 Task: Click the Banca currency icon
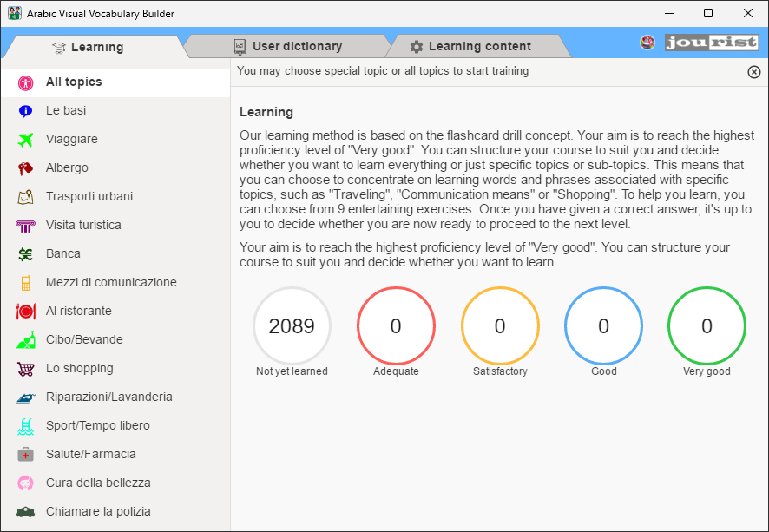pos(25,254)
